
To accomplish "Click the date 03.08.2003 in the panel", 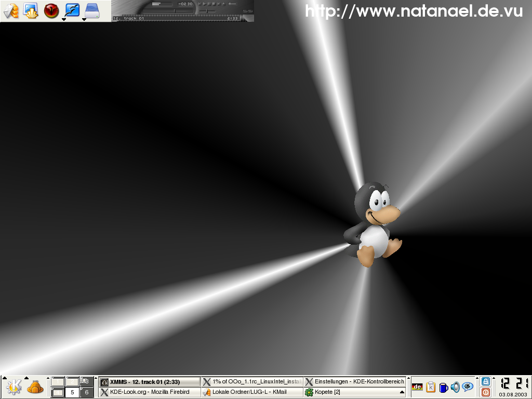I will click(513, 395).
